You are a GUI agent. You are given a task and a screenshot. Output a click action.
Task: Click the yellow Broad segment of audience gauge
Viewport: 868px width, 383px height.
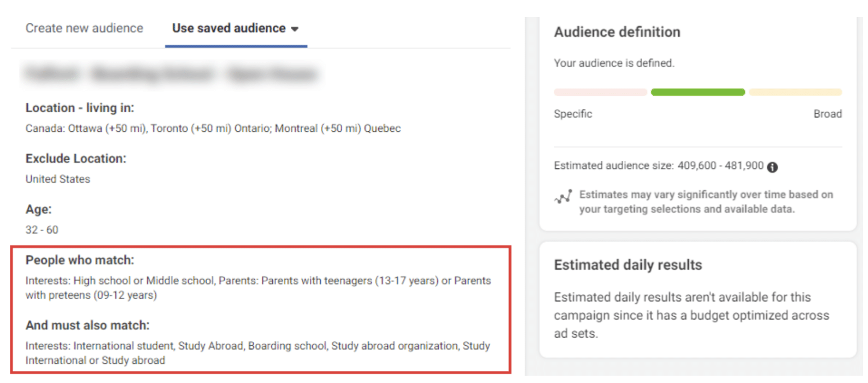[x=795, y=92]
